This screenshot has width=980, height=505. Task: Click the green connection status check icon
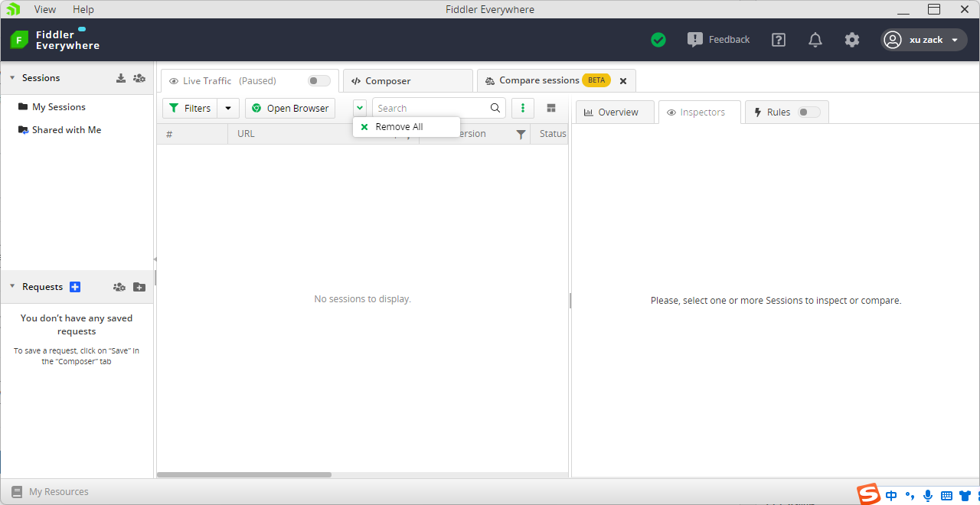(658, 40)
